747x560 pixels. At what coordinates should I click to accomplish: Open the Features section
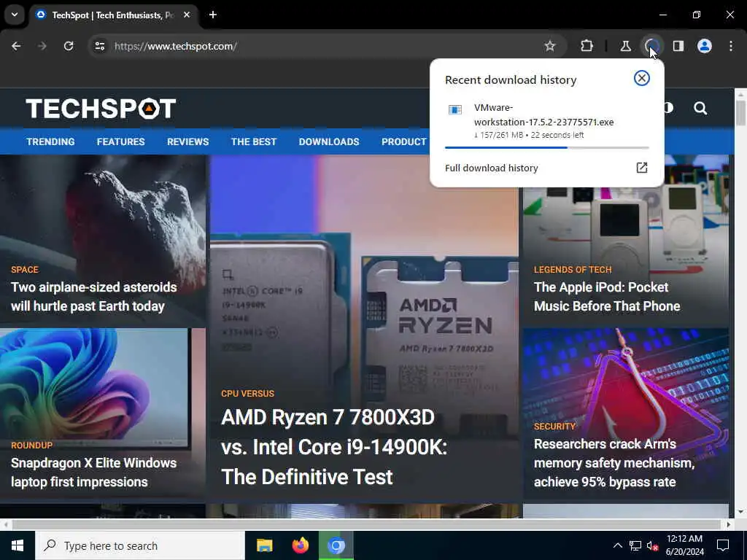(x=120, y=142)
